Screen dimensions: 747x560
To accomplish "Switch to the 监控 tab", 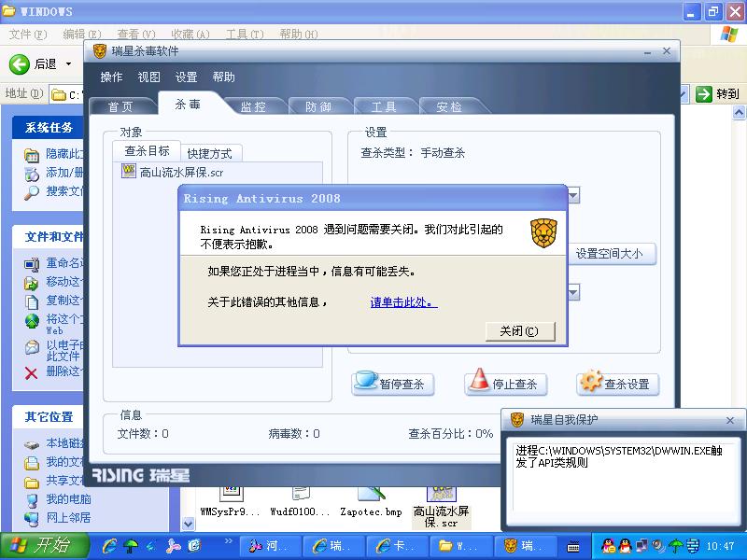I will 253,106.
